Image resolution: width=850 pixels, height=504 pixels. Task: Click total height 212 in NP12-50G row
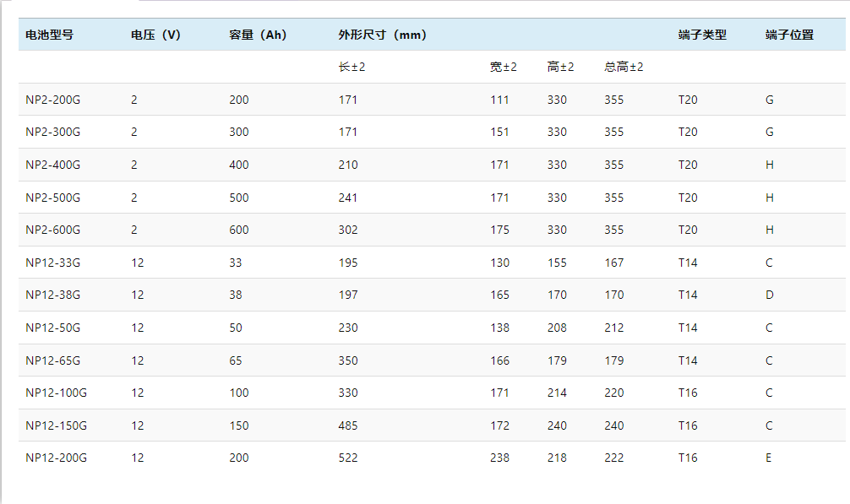click(x=614, y=328)
